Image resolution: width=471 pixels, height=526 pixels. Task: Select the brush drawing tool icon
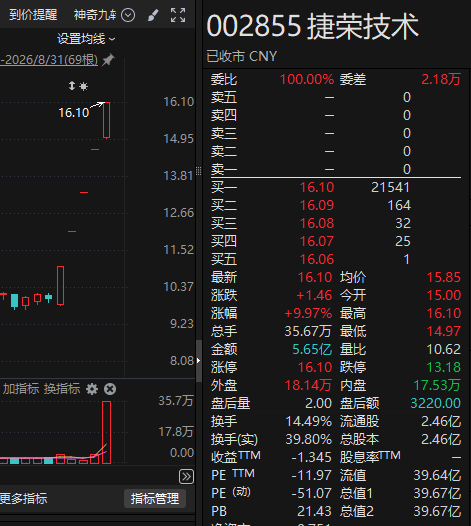click(153, 15)
